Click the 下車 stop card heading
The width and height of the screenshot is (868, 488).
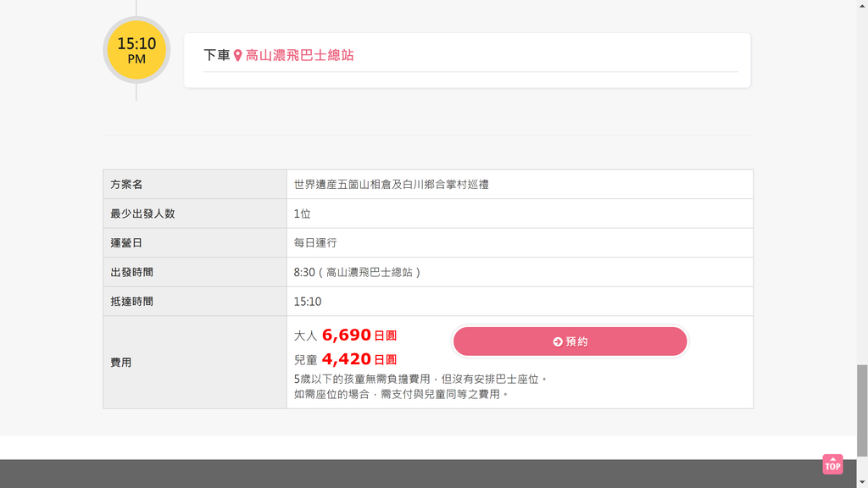[x=216, y=55]
